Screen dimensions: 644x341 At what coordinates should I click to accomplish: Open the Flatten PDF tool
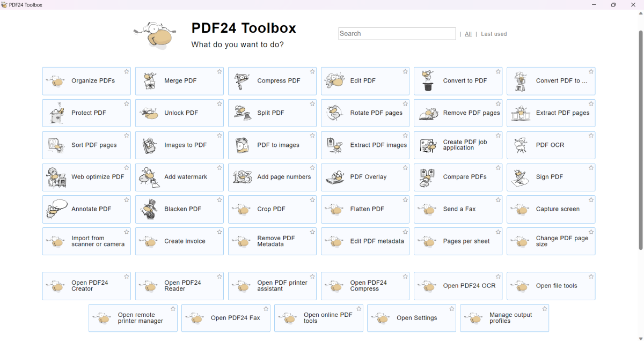[x=365, y=209]
